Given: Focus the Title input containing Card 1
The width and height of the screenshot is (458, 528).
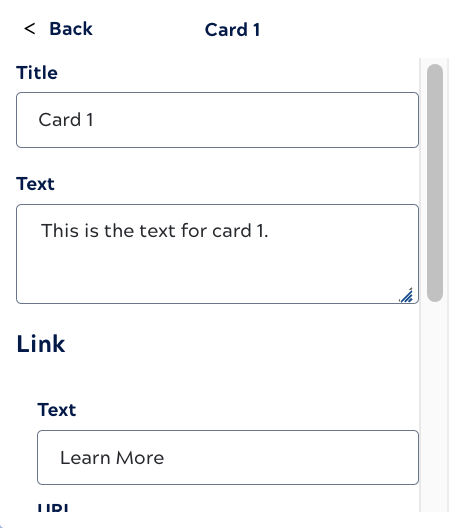Looking at the screenshot, I should coord(217,120).
